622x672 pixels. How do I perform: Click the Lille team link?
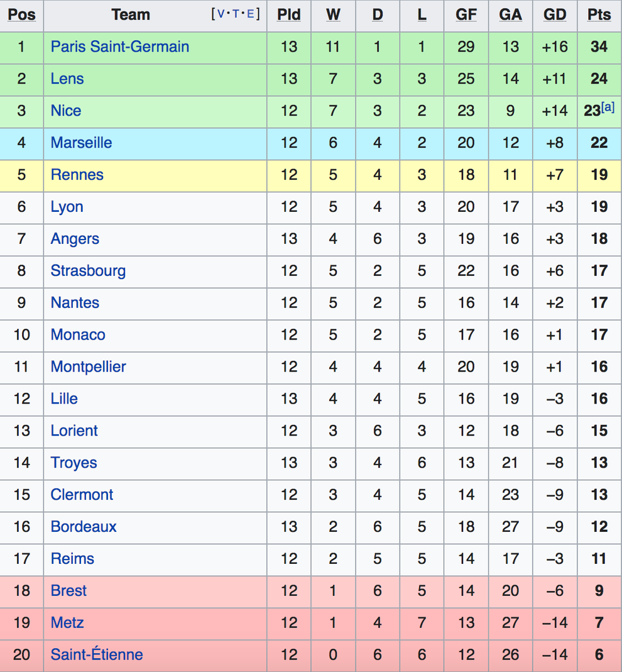(64, 399)
